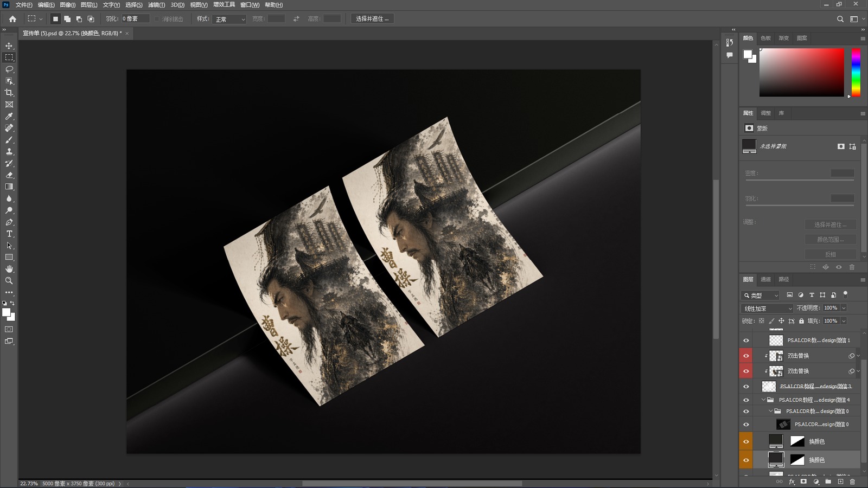Image resolution: width=868 pixels, height=488 pixels.
Task: Switch to the 色板 tab
Action: tap(765, 38)
